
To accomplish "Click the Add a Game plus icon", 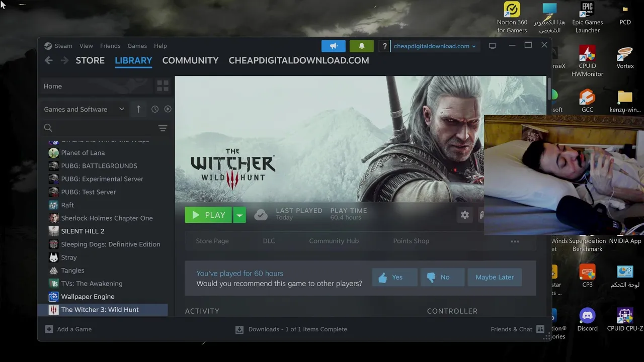I will tap(49, 329).
